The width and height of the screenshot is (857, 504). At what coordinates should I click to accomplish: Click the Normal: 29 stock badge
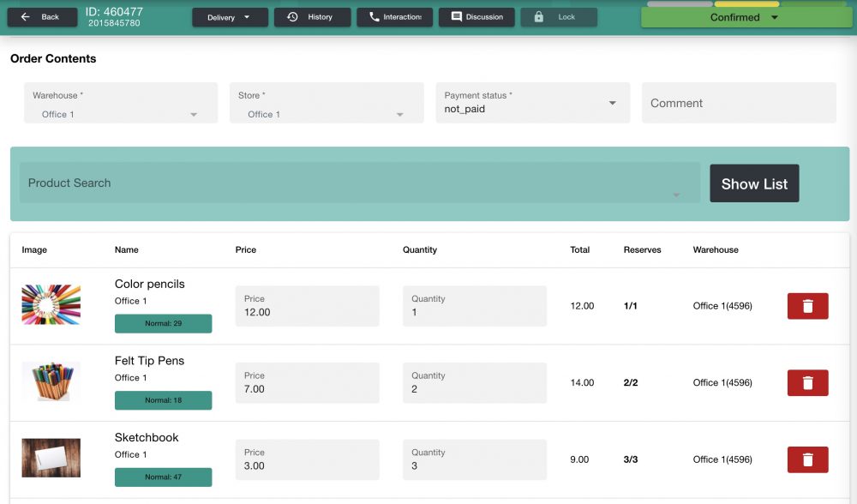163,324
